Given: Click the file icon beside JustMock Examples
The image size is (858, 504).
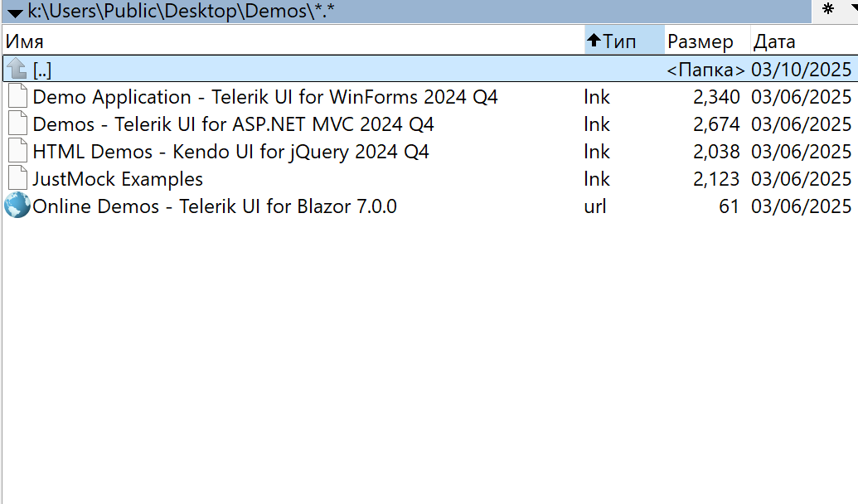Looking at the screenshot, I should (x=17, y=178).
